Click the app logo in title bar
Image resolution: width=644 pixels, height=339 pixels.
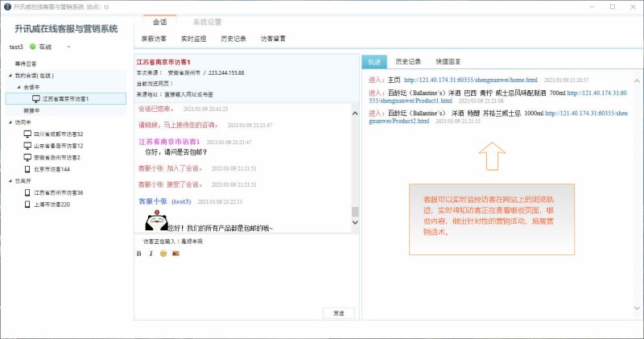[7, 6]
